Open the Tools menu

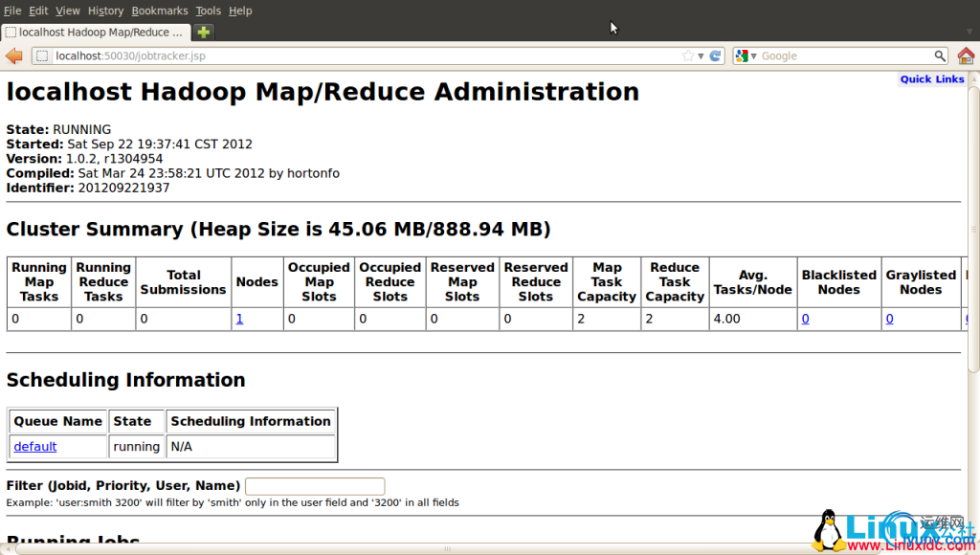pyautogui.click(x=208, y=11)
